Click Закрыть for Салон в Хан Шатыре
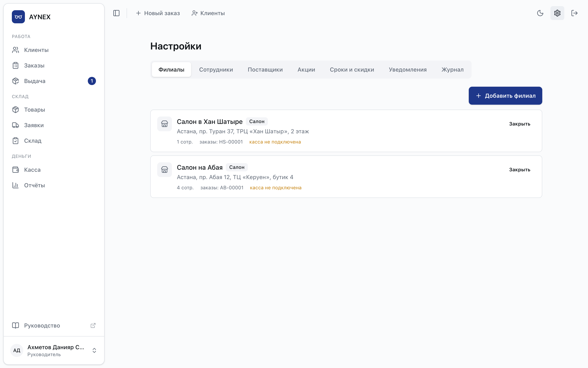 (520, 124)
